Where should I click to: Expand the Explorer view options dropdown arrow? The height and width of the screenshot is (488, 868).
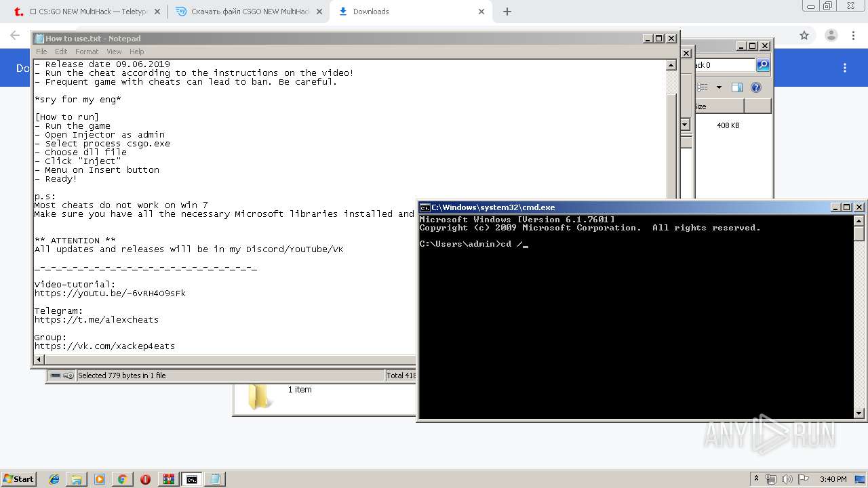[x=719, y=87]
